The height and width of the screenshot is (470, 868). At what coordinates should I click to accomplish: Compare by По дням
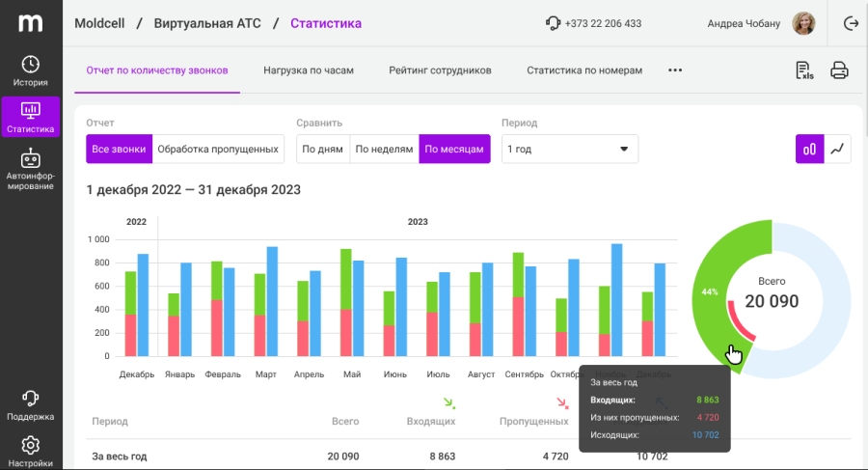322,150
